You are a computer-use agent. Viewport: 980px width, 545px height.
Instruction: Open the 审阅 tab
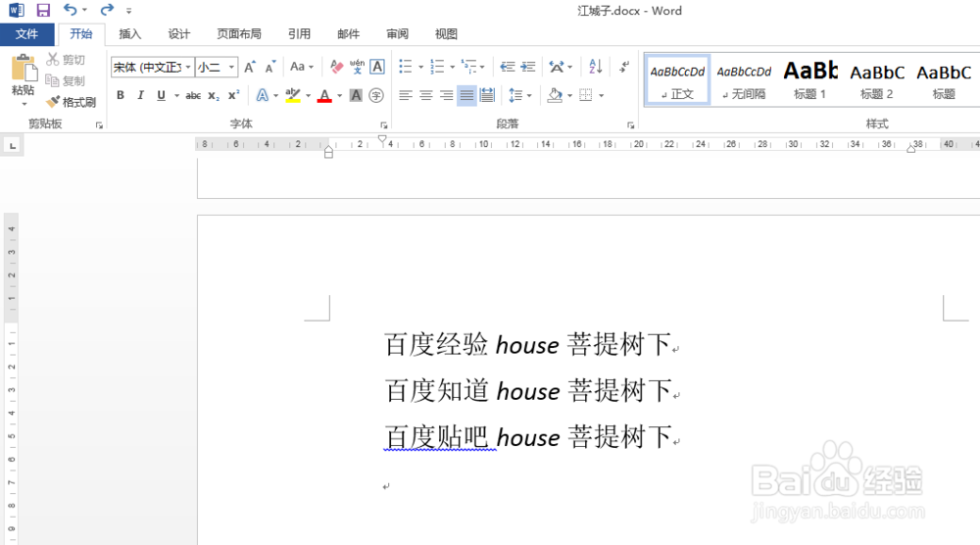pyautogui.click(x=397, y=33)
